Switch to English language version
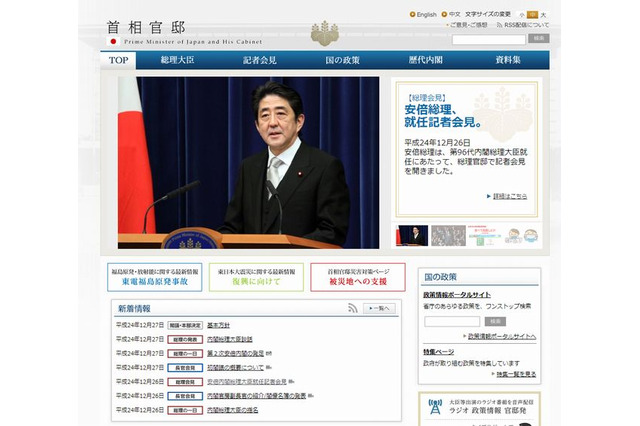640x426 pixels. coord(427,14)
